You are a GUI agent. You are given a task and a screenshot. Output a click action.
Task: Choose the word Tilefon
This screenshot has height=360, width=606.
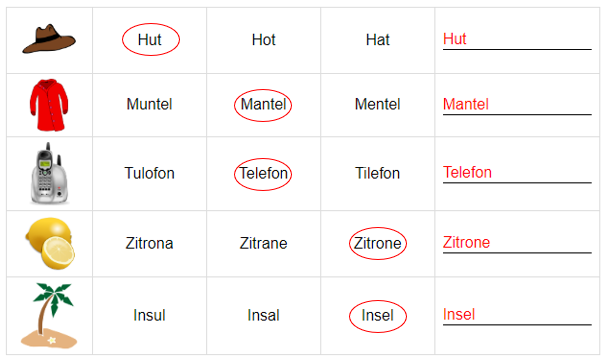378,173
